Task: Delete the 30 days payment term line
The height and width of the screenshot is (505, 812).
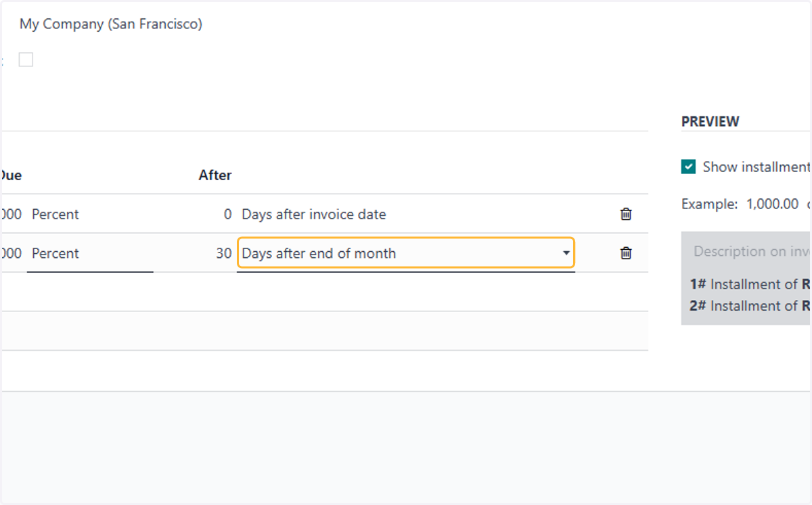Action: (626, 253)
